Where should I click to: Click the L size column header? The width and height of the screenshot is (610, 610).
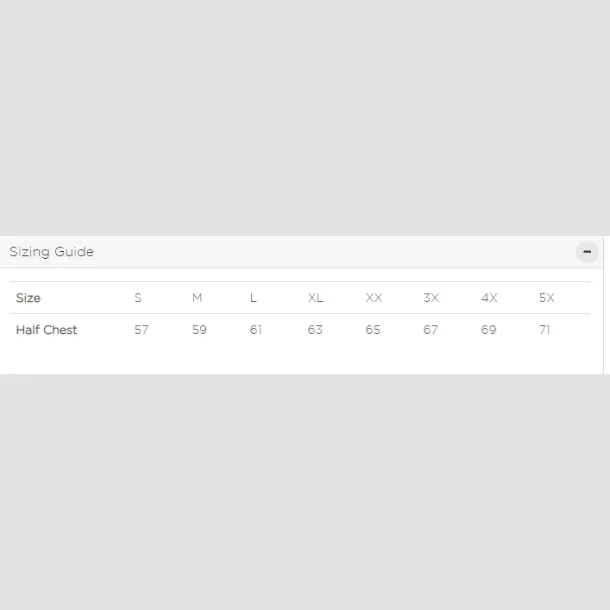coord(253,298)
